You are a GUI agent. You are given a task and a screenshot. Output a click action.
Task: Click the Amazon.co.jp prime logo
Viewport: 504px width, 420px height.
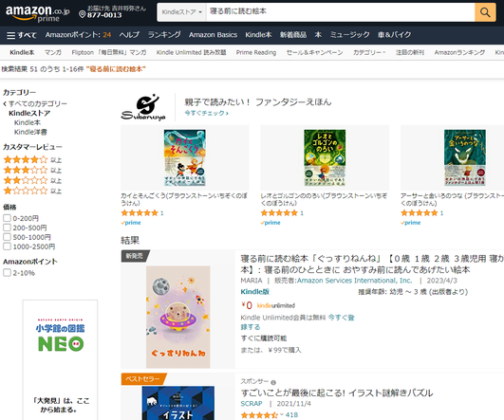(38, 13)
